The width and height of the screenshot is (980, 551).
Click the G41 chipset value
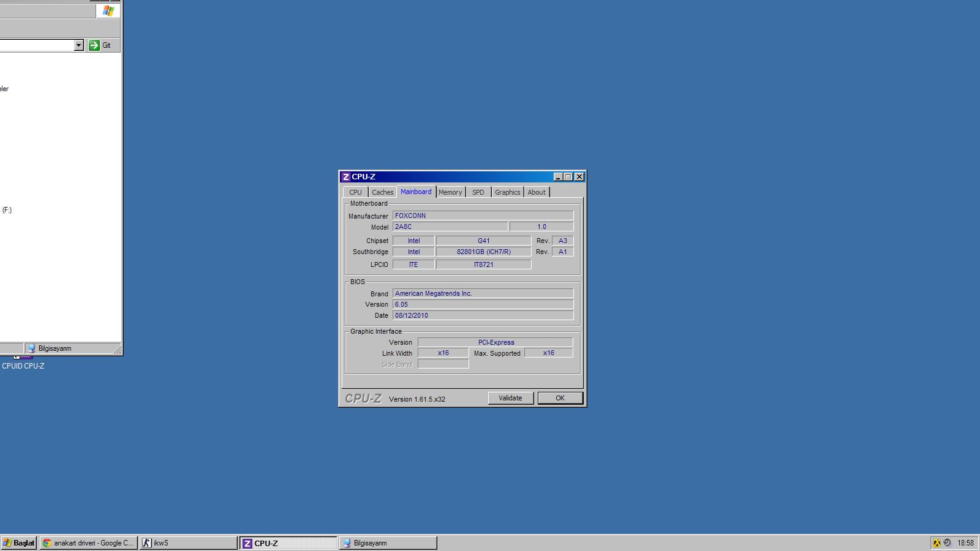coord(483,241)
